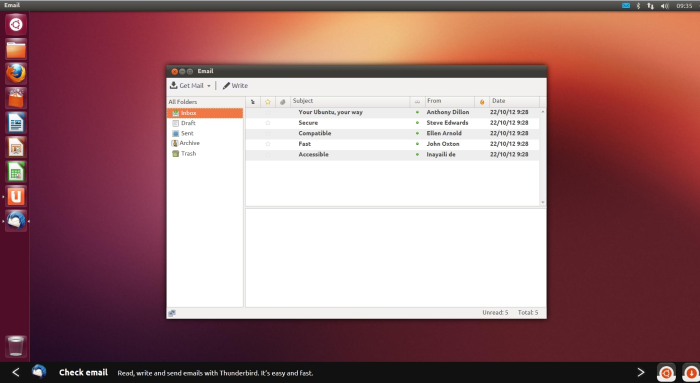Open the Bluetooth indicator menu

(638, 5)
